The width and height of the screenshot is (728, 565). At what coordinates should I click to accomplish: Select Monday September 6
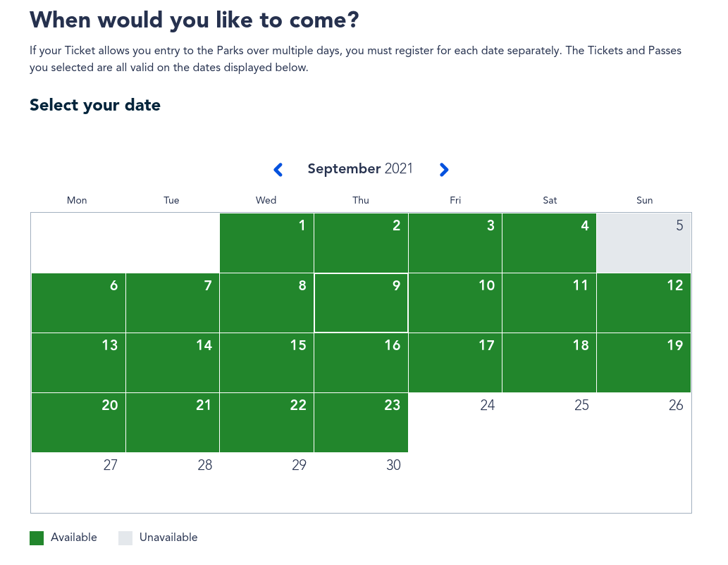(x=78, y=303)
